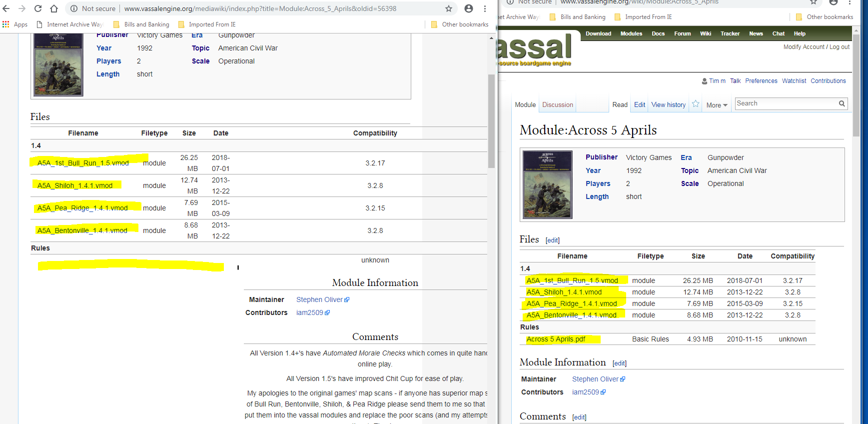Screen dimensions: 868x424
Task: Switch to the Edit tab
Action: tap(640, 104)
